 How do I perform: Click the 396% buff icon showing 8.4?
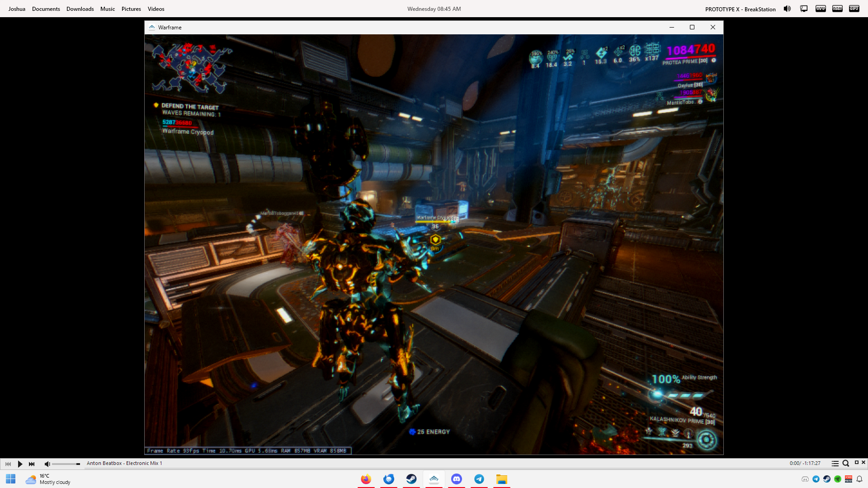tap(536, 59)
